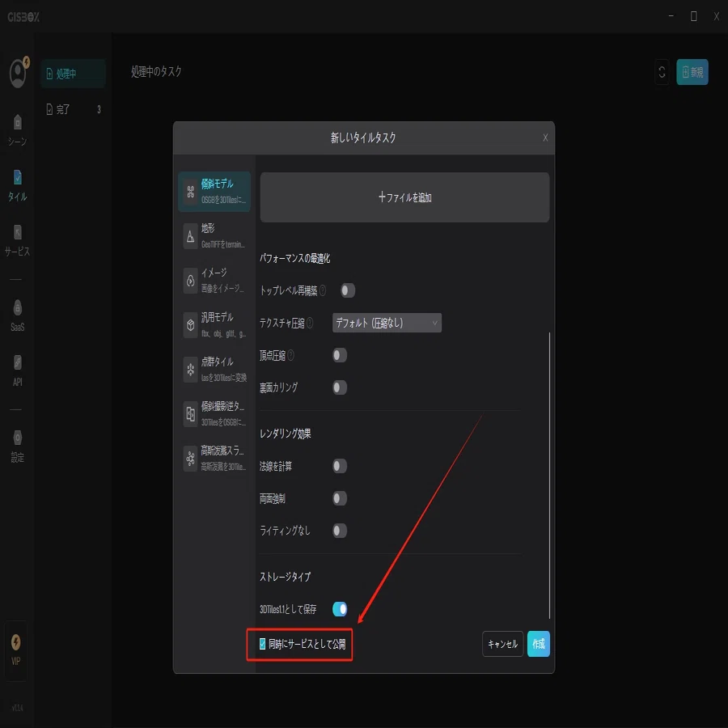Image resolution: width=728 pixels, height=728 pixels.
Task: Click the 地形 terrain type icon
Action: point(190,236)
